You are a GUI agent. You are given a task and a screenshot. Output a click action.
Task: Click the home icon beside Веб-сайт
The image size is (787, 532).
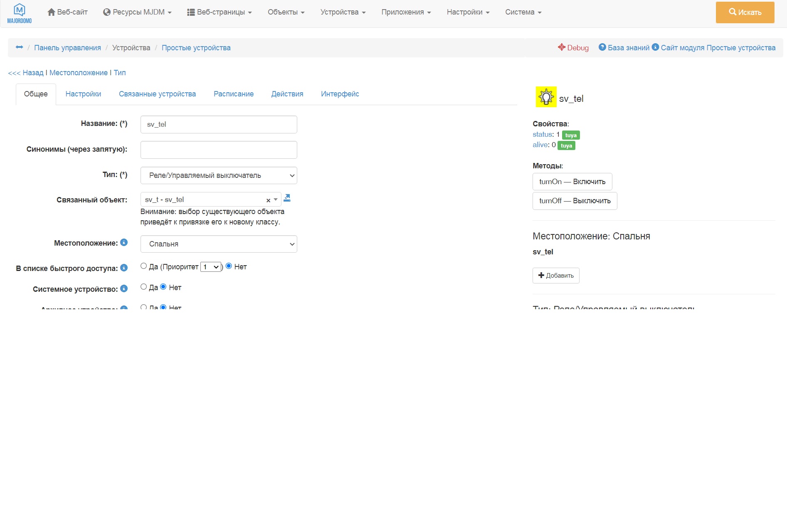click(x=52, y=12)
